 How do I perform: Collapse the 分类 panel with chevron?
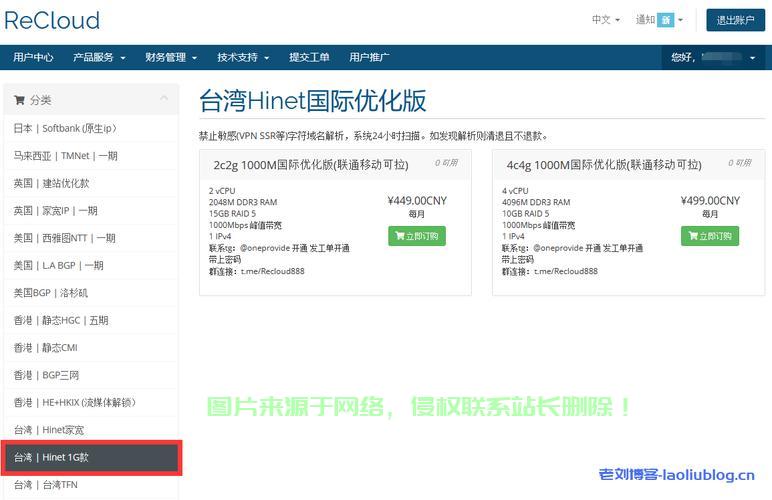point(164,98)
